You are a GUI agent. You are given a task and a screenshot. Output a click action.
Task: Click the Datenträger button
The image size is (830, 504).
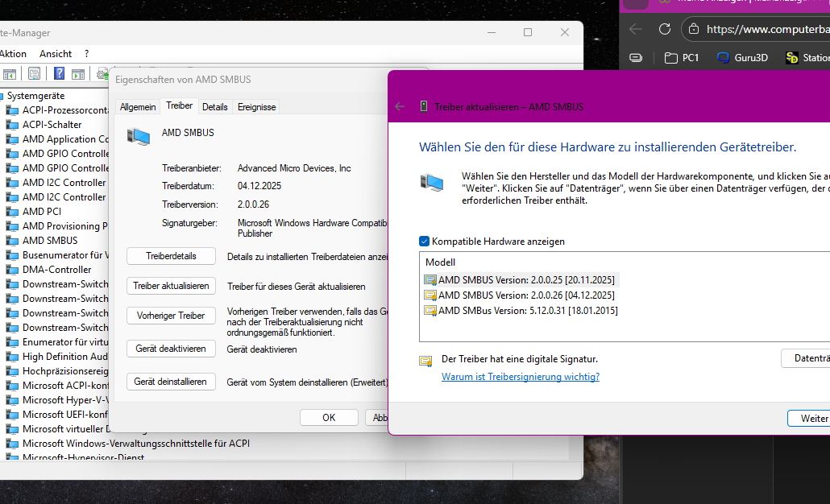806,358
